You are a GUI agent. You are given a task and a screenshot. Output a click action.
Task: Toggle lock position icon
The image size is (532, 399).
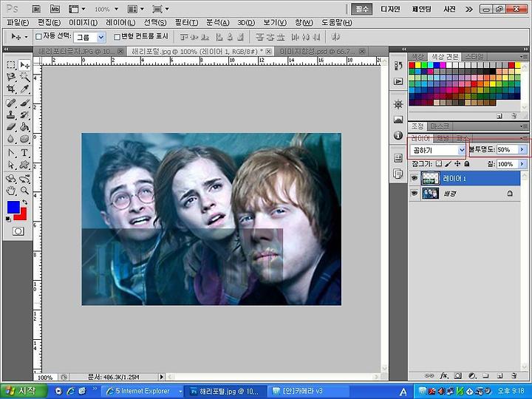pos(457,164)
